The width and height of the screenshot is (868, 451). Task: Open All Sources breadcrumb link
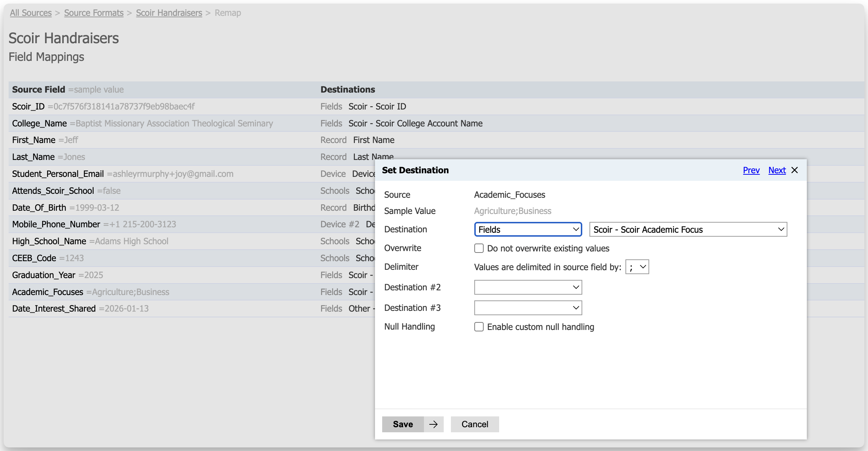[31, 13]
